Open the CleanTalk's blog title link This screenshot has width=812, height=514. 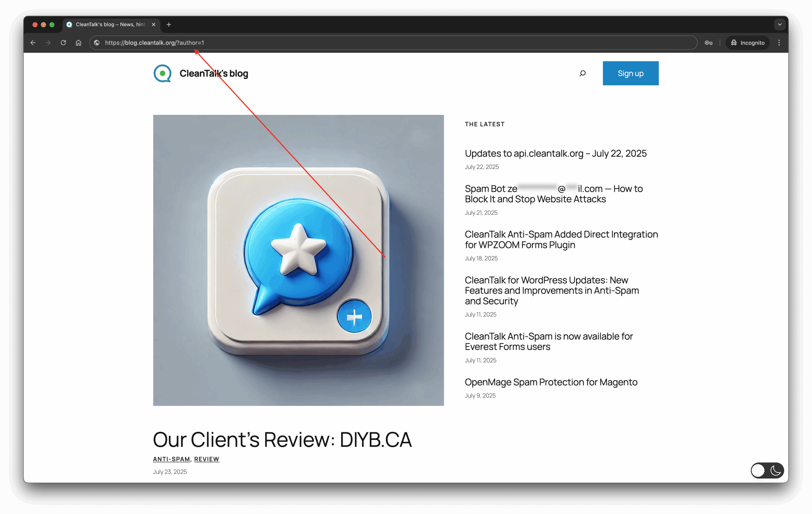(214, 73)
